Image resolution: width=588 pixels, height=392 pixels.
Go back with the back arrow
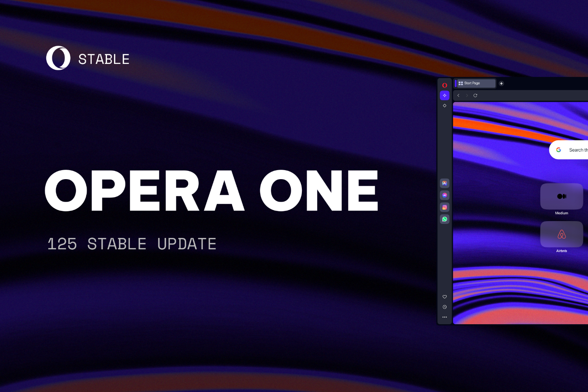coord(458,95)
